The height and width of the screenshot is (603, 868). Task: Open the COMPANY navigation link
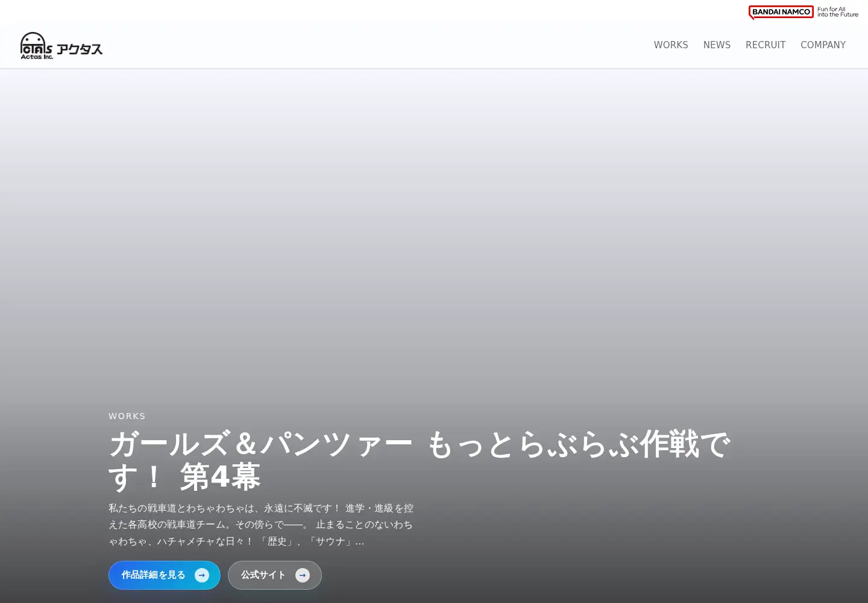pyautogui.click(x=823, y=45)
